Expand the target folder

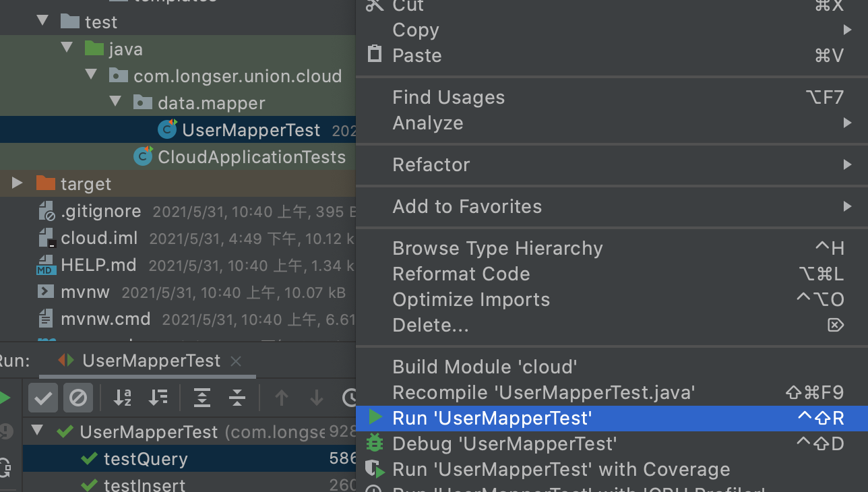(x=18, y=183)
